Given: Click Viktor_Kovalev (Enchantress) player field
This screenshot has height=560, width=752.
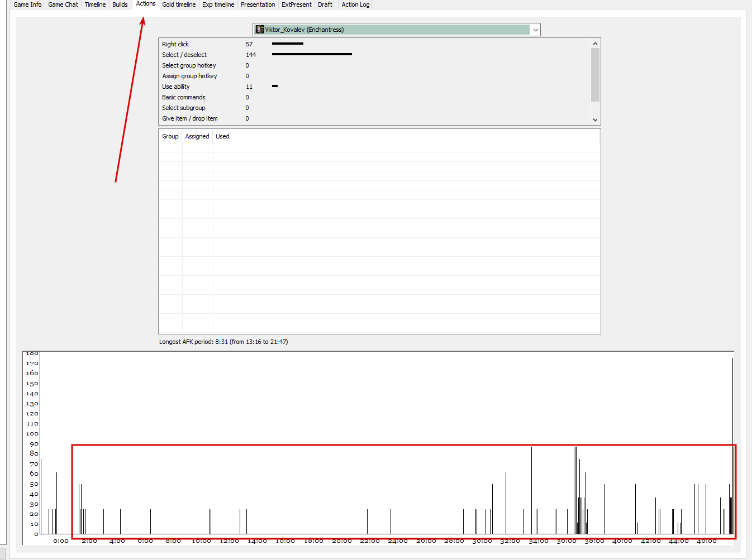Looking at the screenshot, I should [x=397, y=30].
